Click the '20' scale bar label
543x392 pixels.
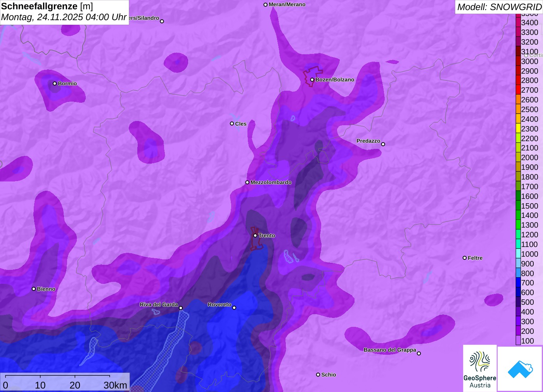tap(75, 385)
